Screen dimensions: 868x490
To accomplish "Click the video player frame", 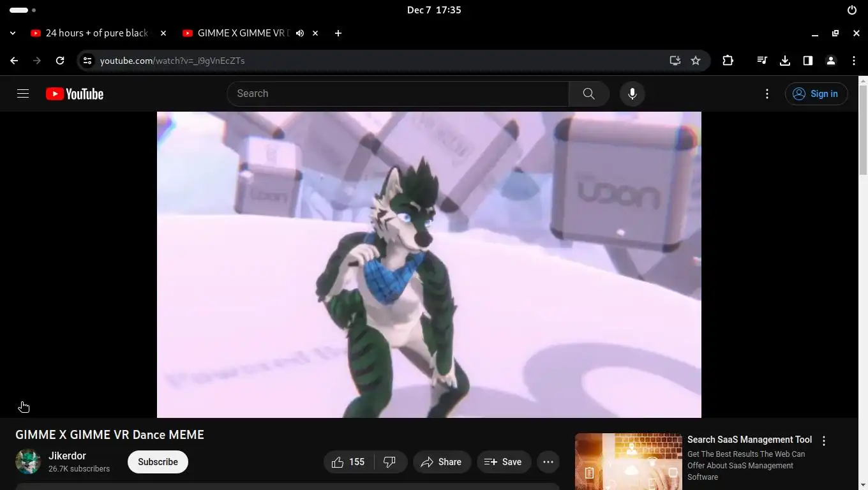I will pos(429,265).
